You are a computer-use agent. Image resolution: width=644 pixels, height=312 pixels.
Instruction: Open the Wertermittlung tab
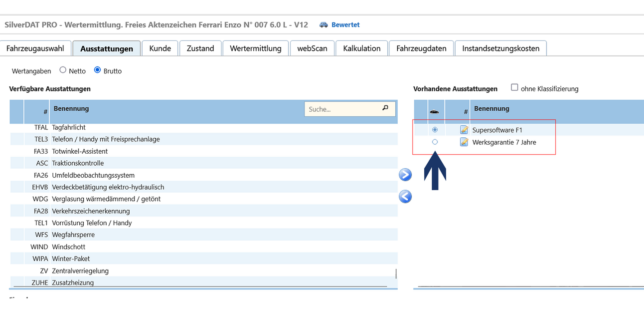[256, 48]
